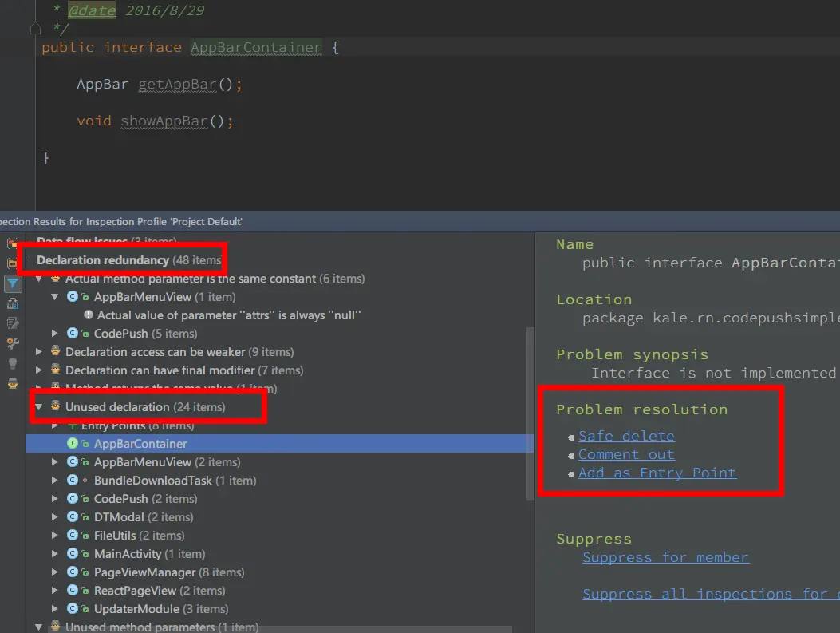The height and width of the screenshot is (633, 840).
Task: Click 'Suppress for member' link
Action: pos(665,557)
